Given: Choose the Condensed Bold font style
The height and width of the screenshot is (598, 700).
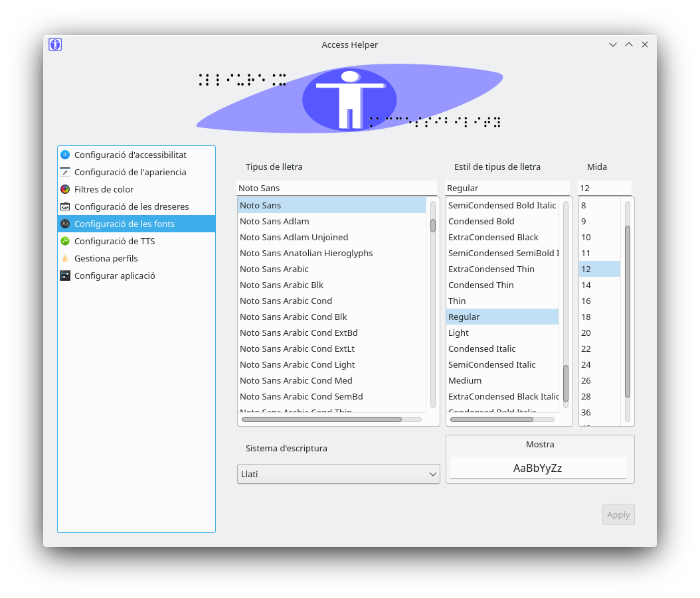Looking at the screenshot, I should coord(481,221).
